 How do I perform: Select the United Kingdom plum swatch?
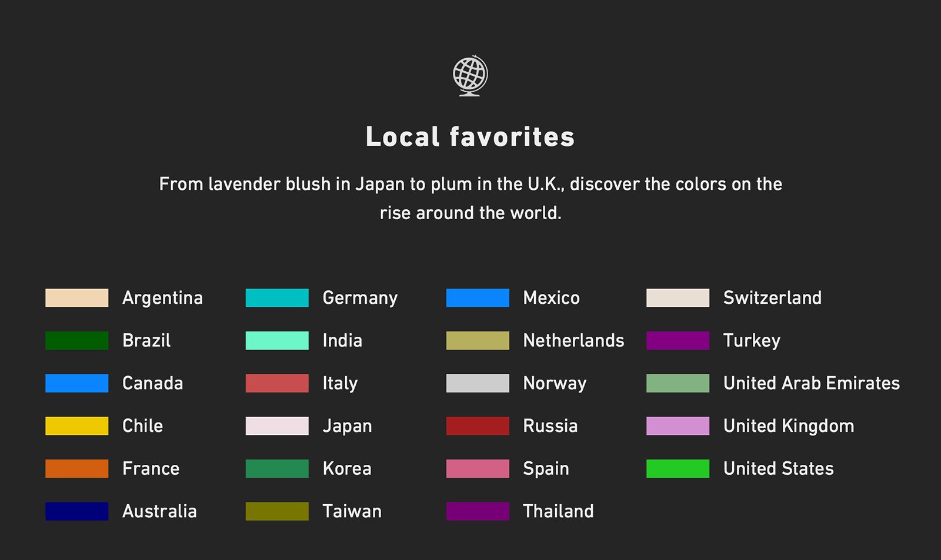tap(678, 426)
